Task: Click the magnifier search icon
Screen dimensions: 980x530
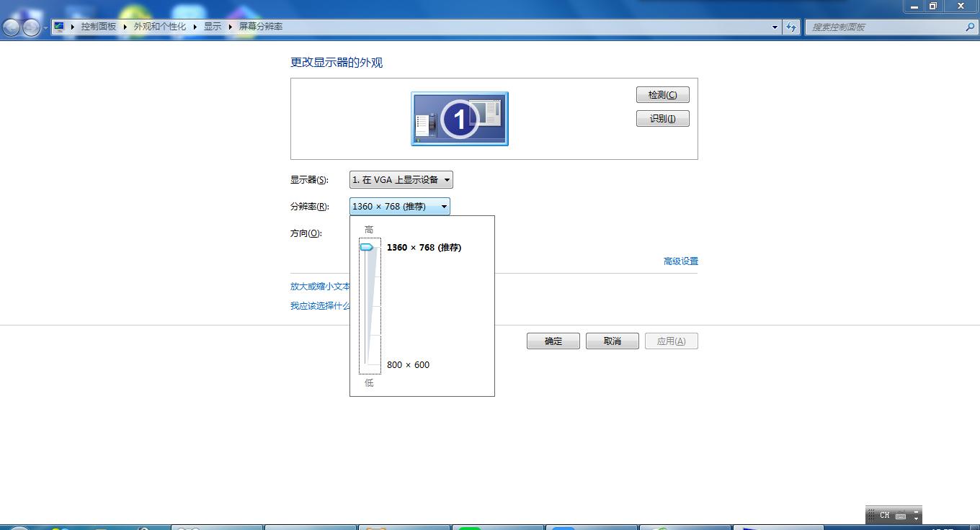Action: 970,27
